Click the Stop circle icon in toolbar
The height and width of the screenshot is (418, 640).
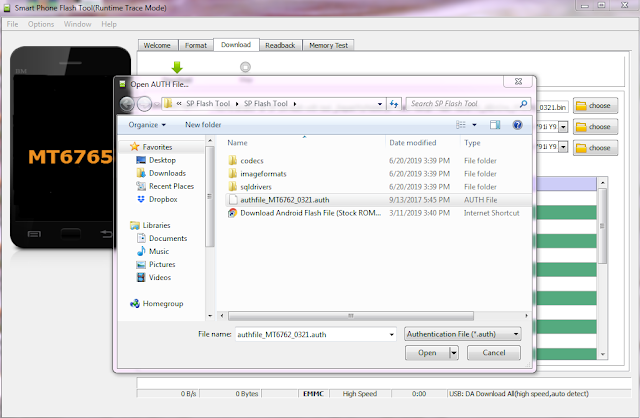pos(245,67)
